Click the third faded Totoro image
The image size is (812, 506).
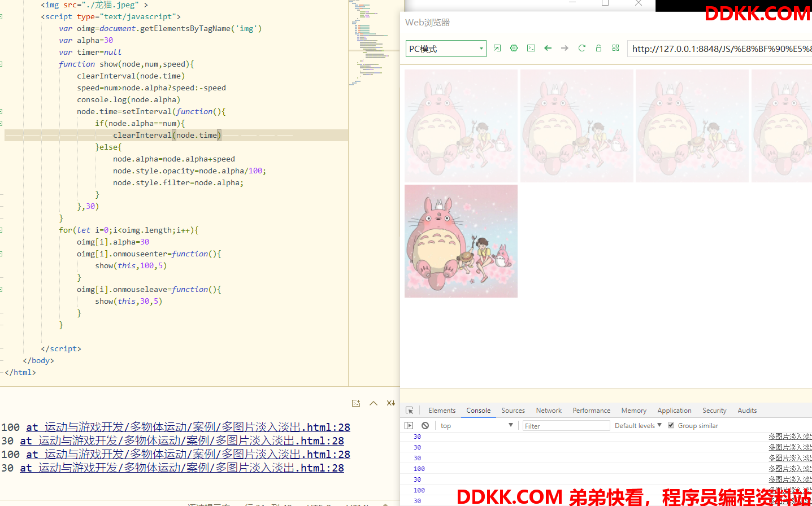pos(692,126)
